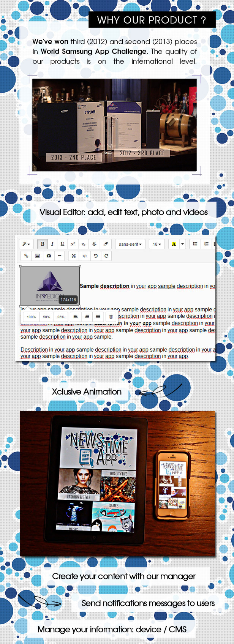234x644 pixels.
Task: Apply subscript formatting
Action: pyautogui.click(x=84, y=244)
